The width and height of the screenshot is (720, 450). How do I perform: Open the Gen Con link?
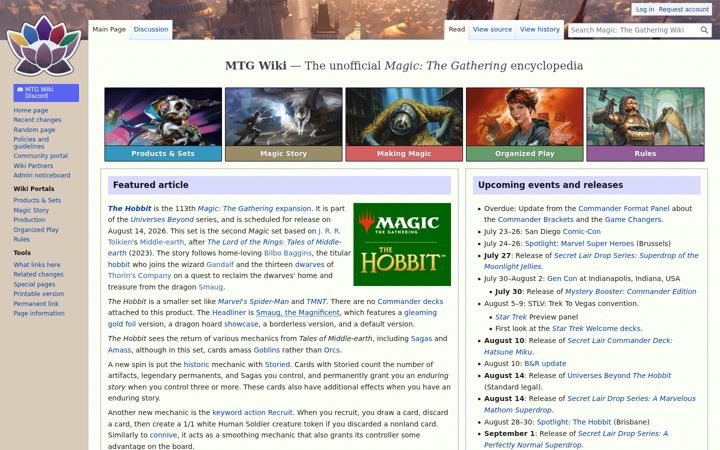coord(562,279)
